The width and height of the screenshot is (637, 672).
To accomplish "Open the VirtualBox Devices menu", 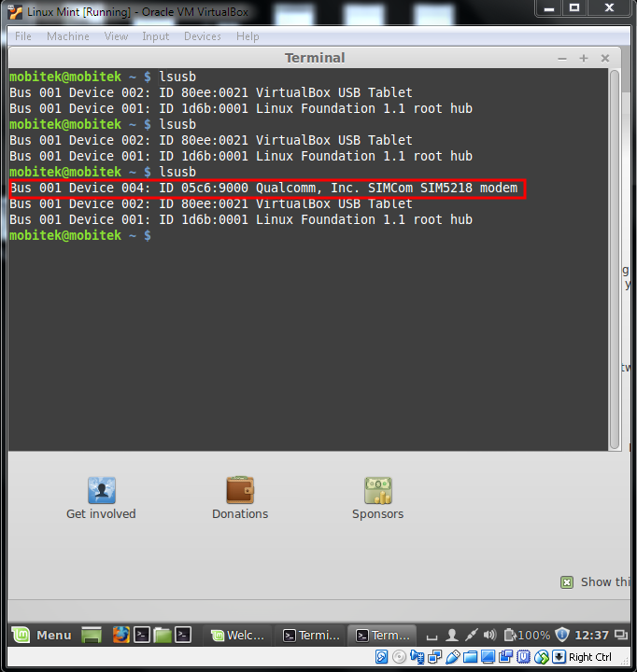I will (x=202, y=36).
